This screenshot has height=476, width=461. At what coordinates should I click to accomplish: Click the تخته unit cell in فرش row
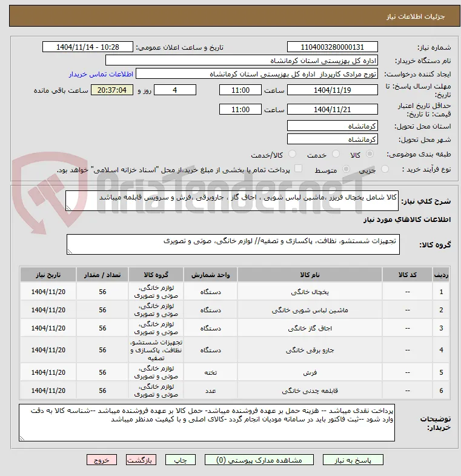(x=210, y=372)
